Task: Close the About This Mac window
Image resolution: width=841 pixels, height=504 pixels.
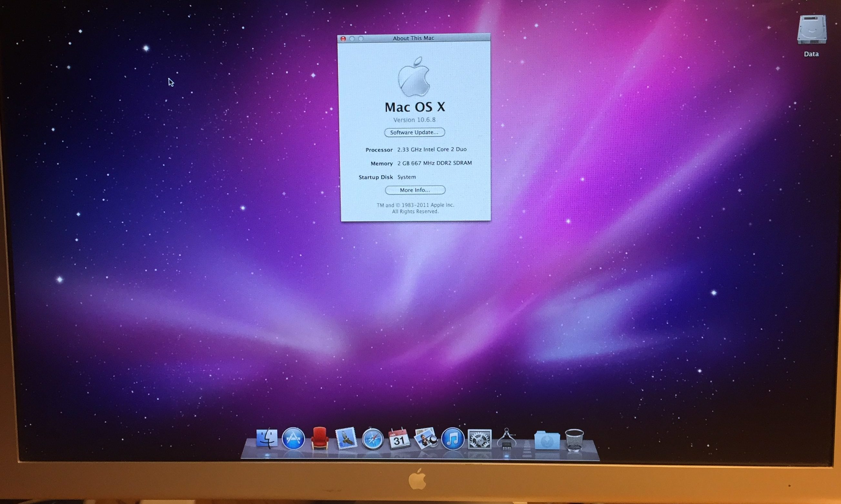Action: coord(343,39)
